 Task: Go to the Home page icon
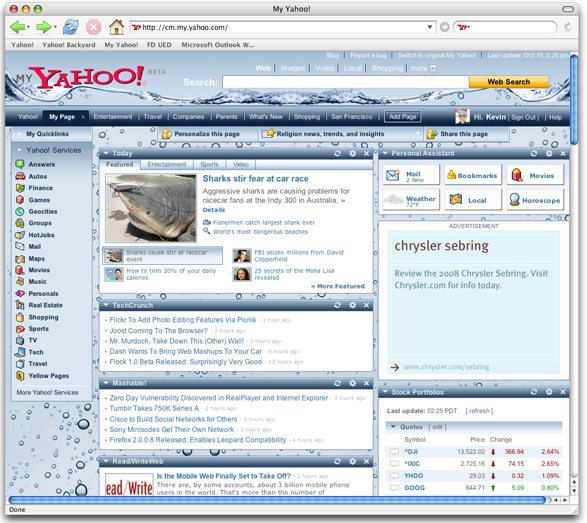tap(116, 27)
